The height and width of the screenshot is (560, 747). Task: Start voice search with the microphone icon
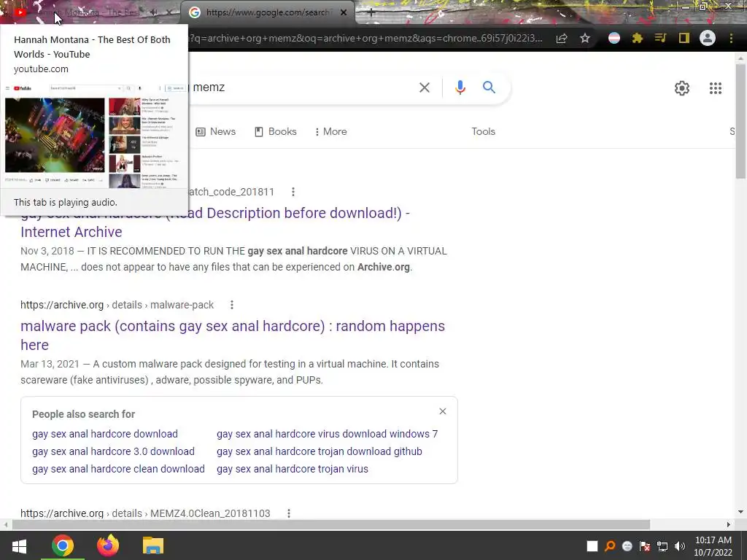460,87
